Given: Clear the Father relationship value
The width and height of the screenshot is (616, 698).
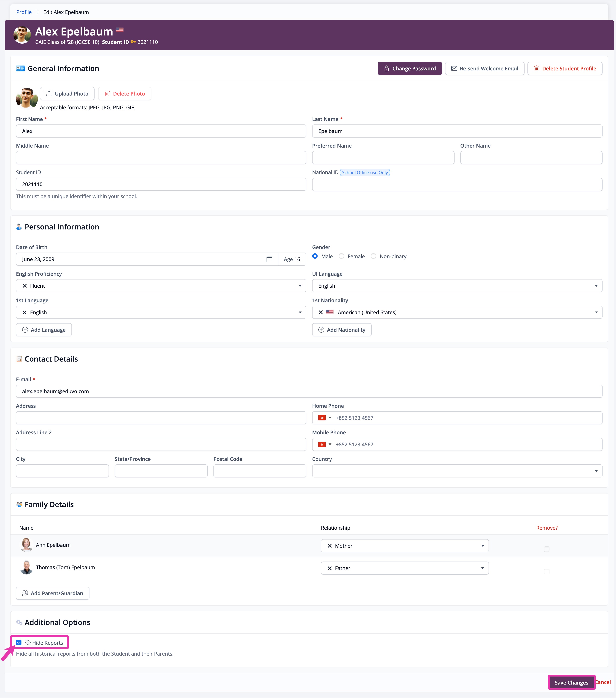Looking at the screenshot, I should click(329, 568).
